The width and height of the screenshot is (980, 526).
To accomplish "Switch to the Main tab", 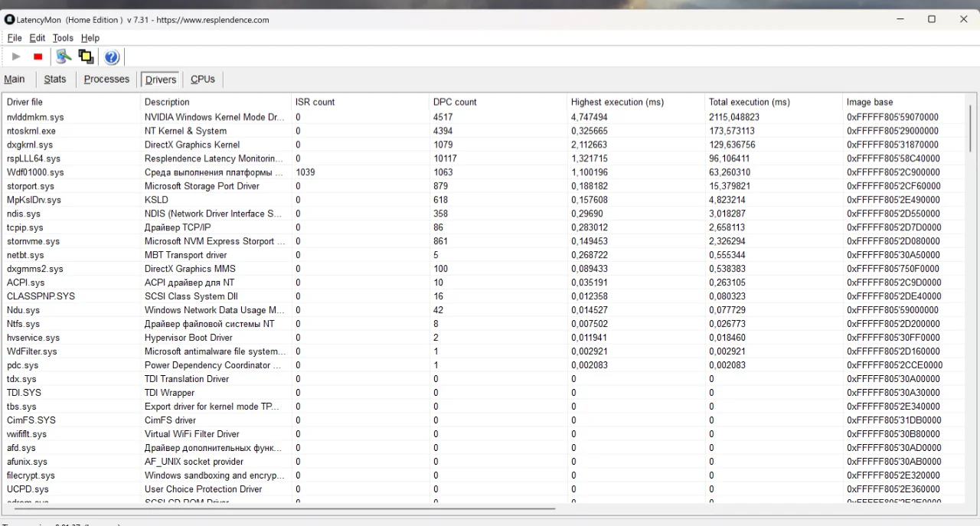I will tap(15, 79).
